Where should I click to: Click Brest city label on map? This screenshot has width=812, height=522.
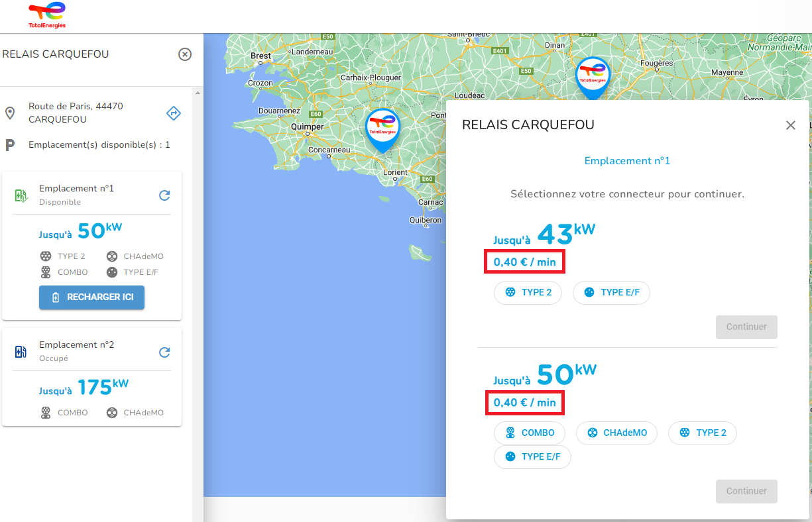pyautogui.click(x=261, y=56)
